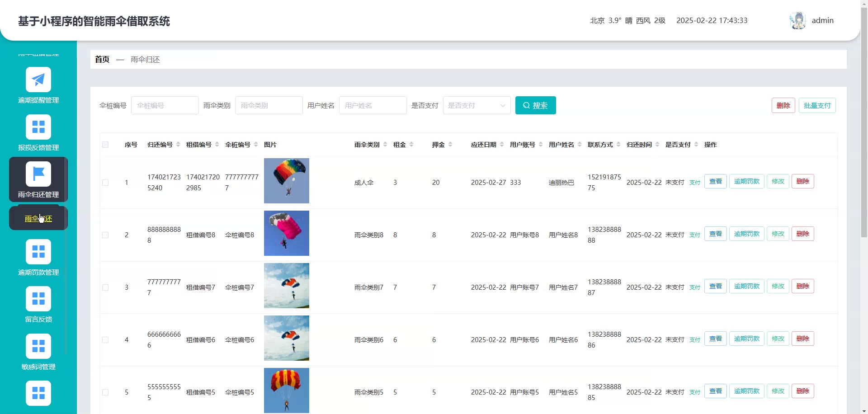The width and height of the screenshot is (868, 414).
Task: Click the 搜索 search button
Action: pyautogui.click(x=535, y=105)
